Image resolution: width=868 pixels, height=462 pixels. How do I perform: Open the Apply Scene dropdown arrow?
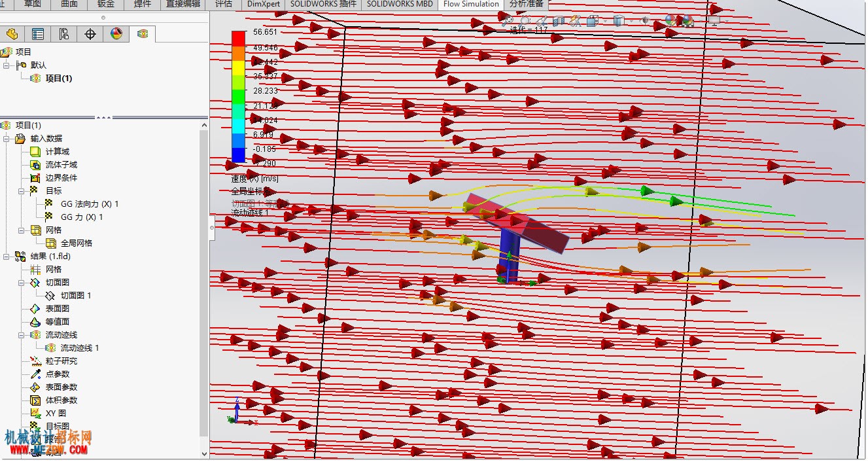(701, 21)
